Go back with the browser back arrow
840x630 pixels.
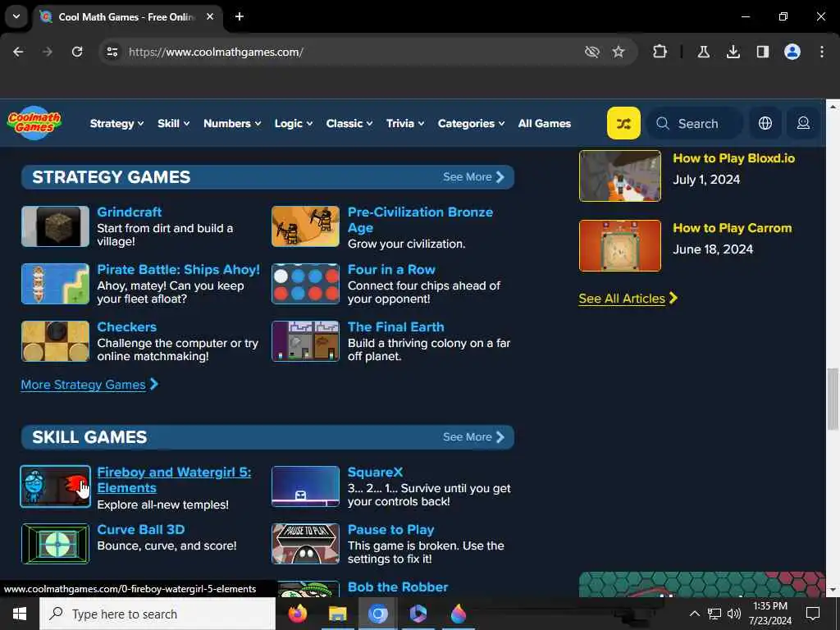pos(18,52)
